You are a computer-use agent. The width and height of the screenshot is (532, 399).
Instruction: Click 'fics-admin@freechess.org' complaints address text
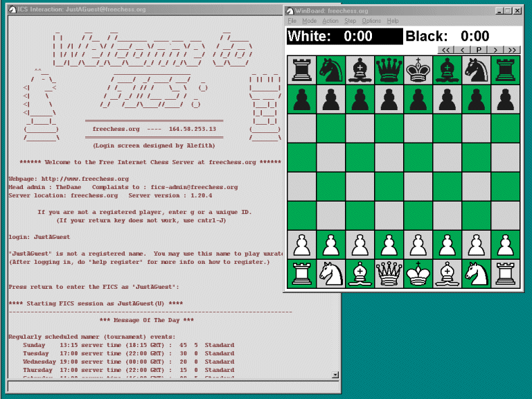pyautogui.click(x=194, y=187)
